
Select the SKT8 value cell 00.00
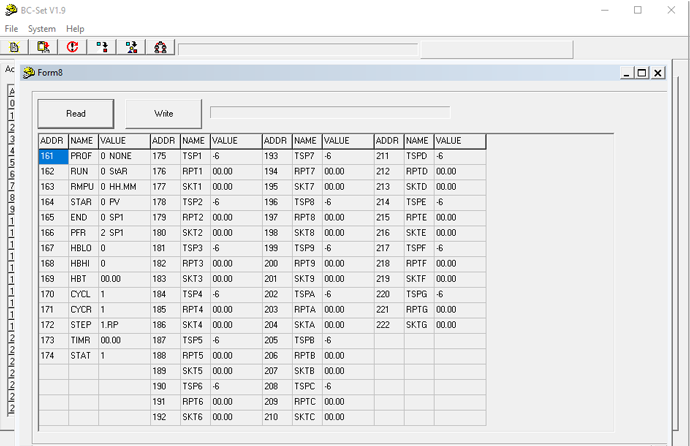(x=348, y=233)
